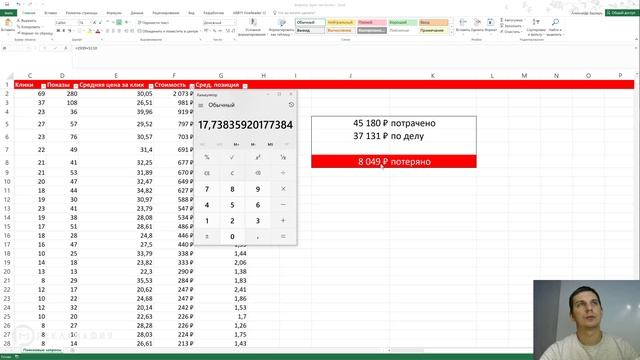Click Format Painter (Формат по образцу)
Viewport: 640px width, 360px height.
click(35, 33)
